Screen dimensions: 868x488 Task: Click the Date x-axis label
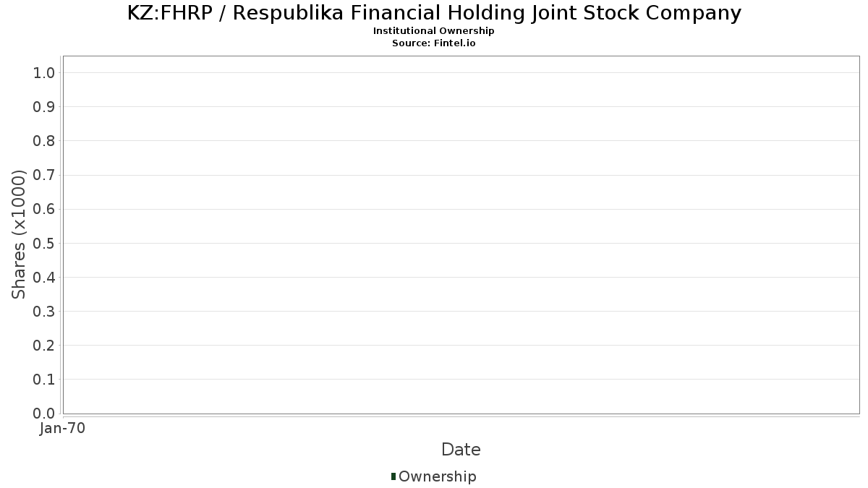[461, 450]
